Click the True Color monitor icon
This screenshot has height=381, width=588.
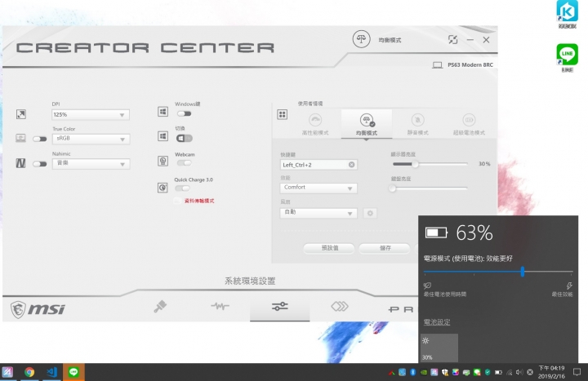pos(20,138)
